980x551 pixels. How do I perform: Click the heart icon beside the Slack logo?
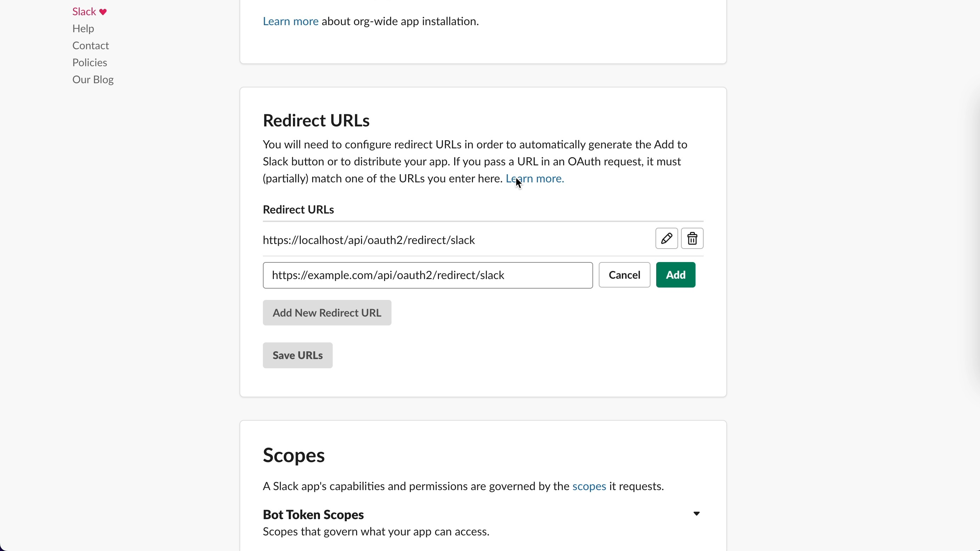tap(103, 11)
